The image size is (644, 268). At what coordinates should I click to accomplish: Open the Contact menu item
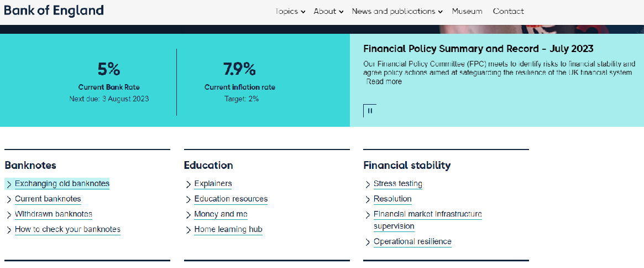point(508,11)
